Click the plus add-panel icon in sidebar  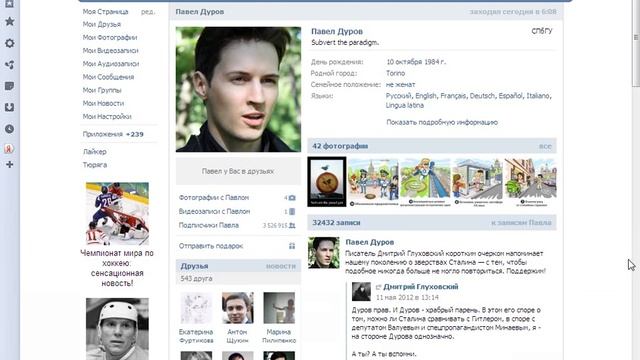point(9,164)
